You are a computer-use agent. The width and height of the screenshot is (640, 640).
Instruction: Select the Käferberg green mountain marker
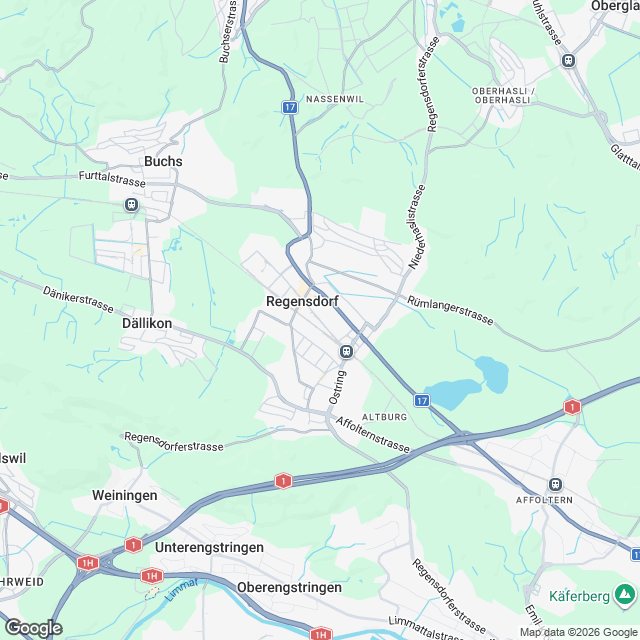(x=624, y=596)
